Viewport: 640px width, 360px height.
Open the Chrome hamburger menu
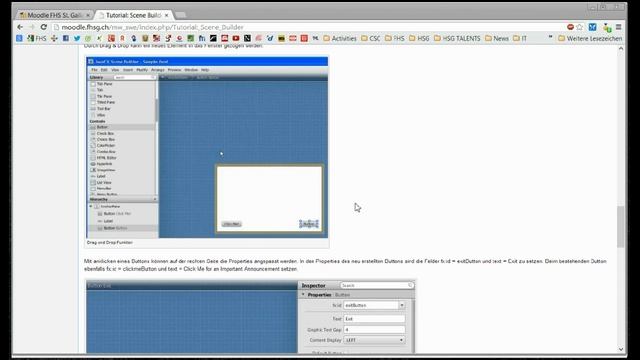pyautogui.click(x=618, y=27)
